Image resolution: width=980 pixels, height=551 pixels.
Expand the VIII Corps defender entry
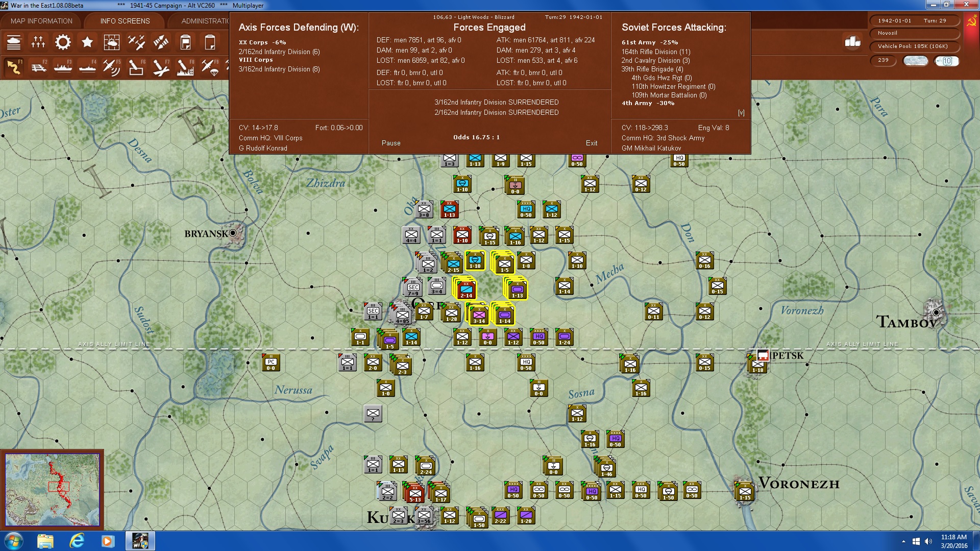point(256,60)
